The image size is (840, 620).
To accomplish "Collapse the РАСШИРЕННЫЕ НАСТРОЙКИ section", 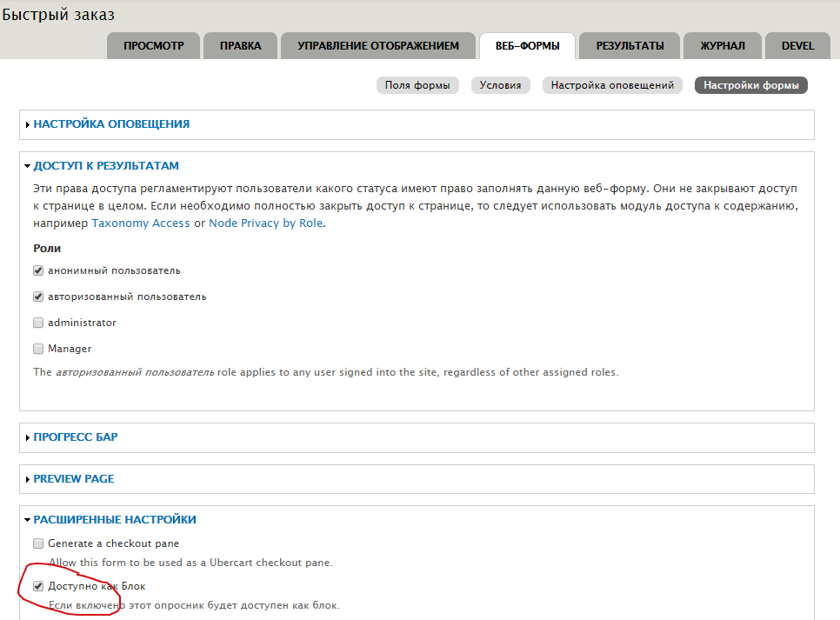I will pyautogui.click(x=115, y=520).
